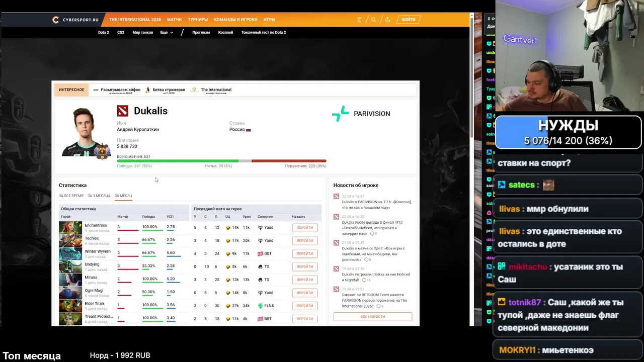Click the win-draw-loss progress bar
Image resolution: width=644 pixels, height=362 pixels.
pyautogui.click(x=221, y=161)
